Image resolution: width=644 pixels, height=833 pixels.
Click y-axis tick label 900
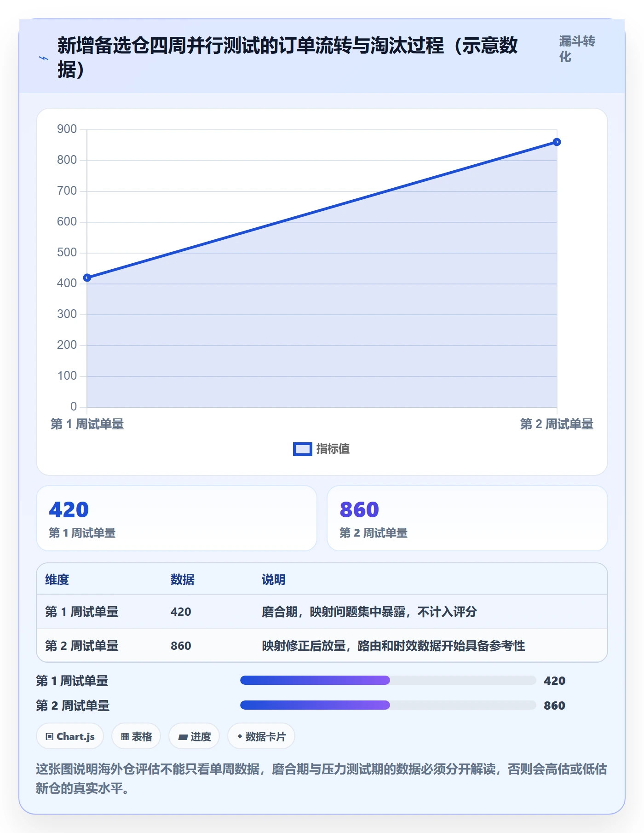(x=67, y=129)
